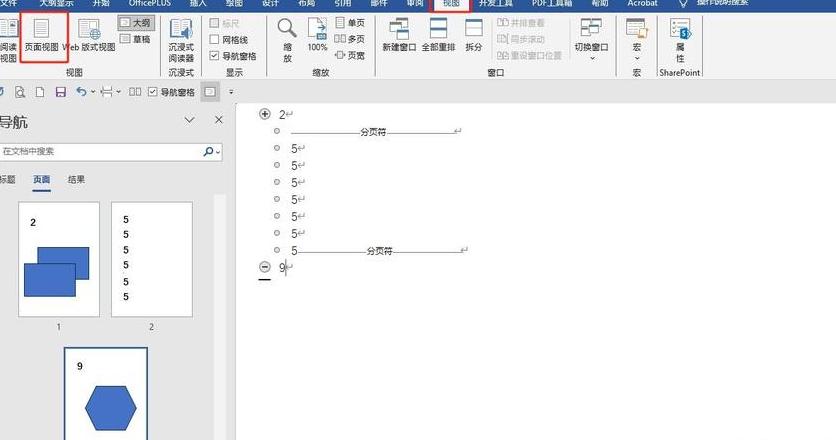Save document with the floppy disk icon
Viewport: 836px width, 440px height.
60,92
